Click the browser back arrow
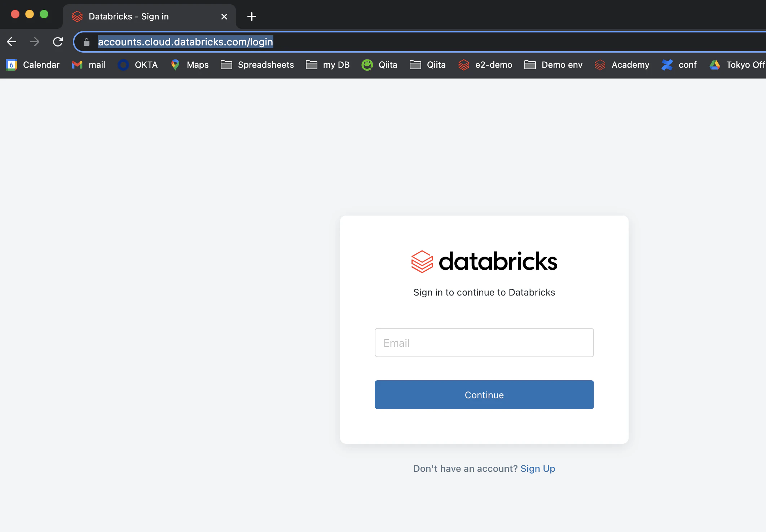766x532 pixels. click(x=12, y=42)
